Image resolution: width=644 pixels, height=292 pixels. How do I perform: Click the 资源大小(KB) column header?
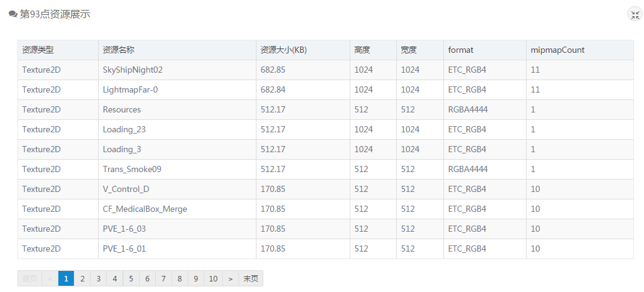tap(284, 50)
